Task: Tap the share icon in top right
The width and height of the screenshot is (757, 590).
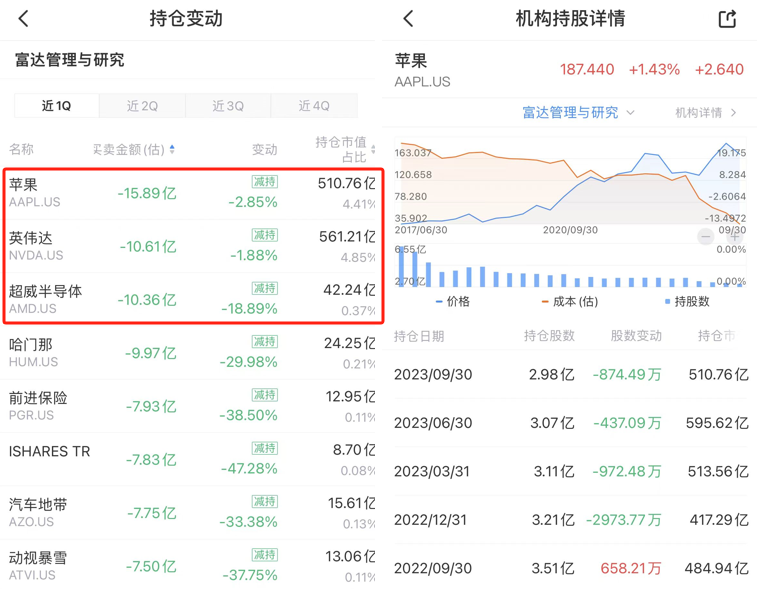Action: coord(727,19)
